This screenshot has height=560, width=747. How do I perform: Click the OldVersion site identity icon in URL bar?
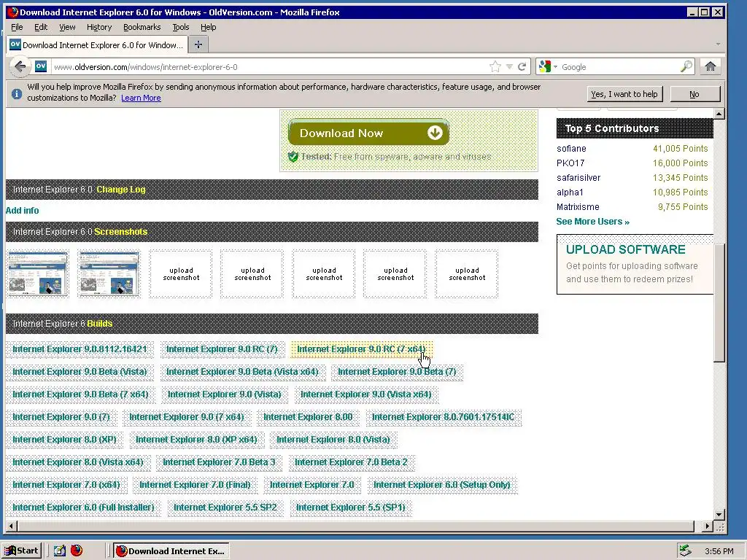[41, 66]
